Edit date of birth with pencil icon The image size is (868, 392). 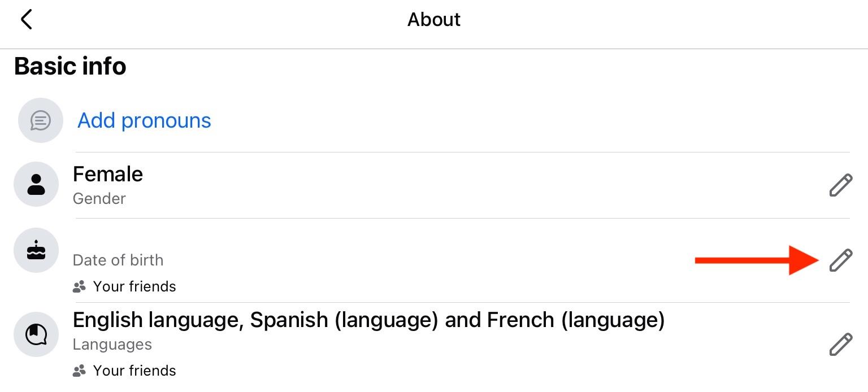840,260
